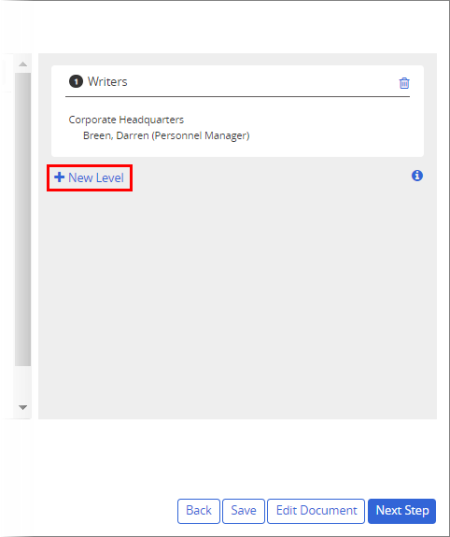Click the scrollbar down arrow

point(23,407)
